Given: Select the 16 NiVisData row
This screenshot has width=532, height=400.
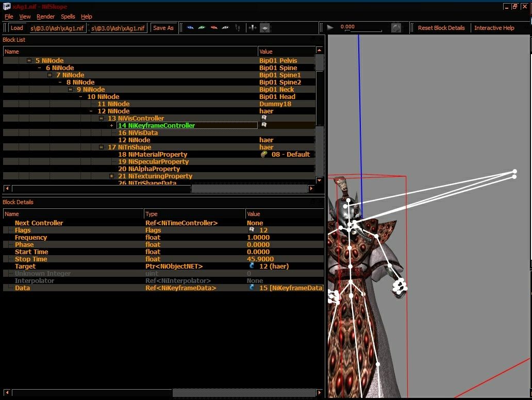Looking at the screenshot, I should coord(159,132).
